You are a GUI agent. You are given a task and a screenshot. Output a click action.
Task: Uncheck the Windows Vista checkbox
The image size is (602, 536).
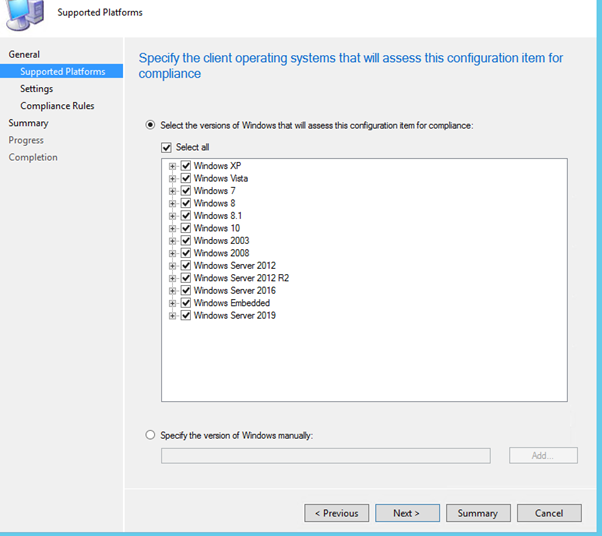(x=186, y=178)
